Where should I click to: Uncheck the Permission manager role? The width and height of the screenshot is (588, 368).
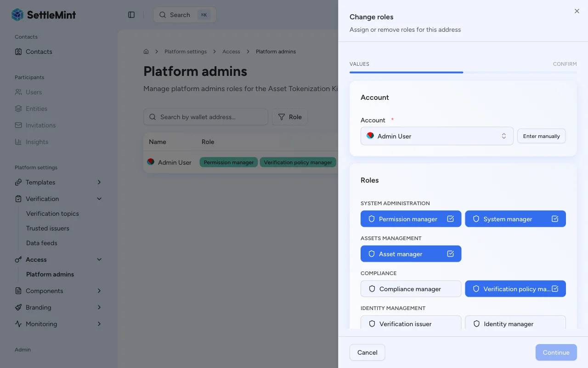point(411,219)
